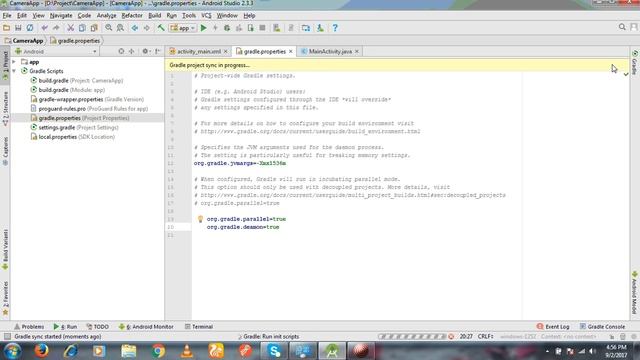Navigate Forward with the right arrow
This screenshot has width=640, height=360.
point(147,28)
